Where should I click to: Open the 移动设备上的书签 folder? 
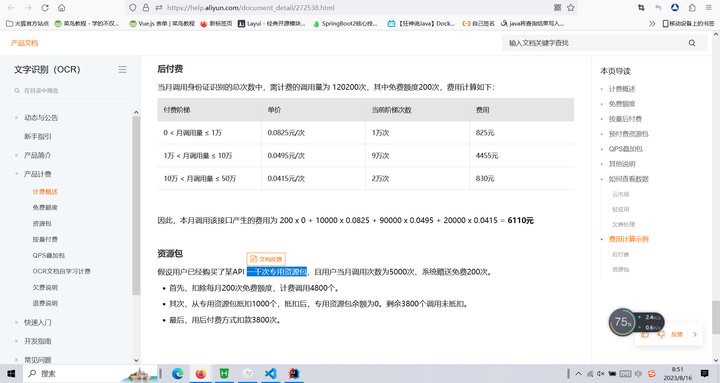(688, 23)
